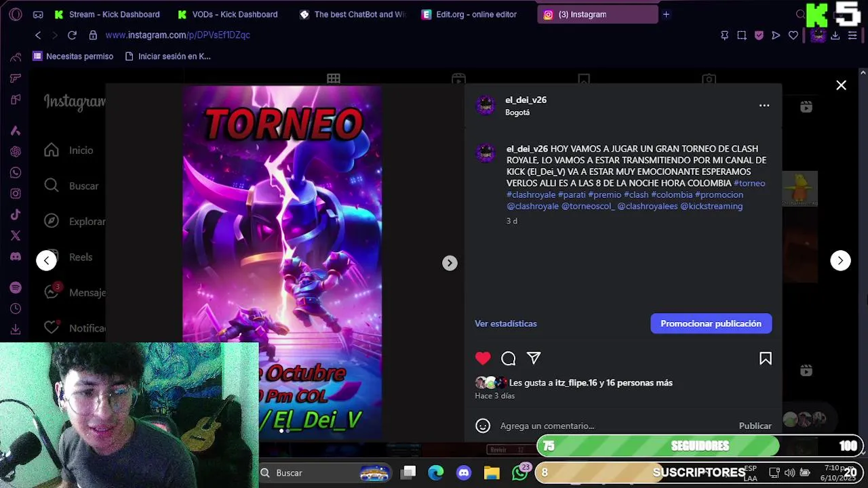
Task: Open Notificaciones in Instagram sidebar
Action: coord(74,328)
